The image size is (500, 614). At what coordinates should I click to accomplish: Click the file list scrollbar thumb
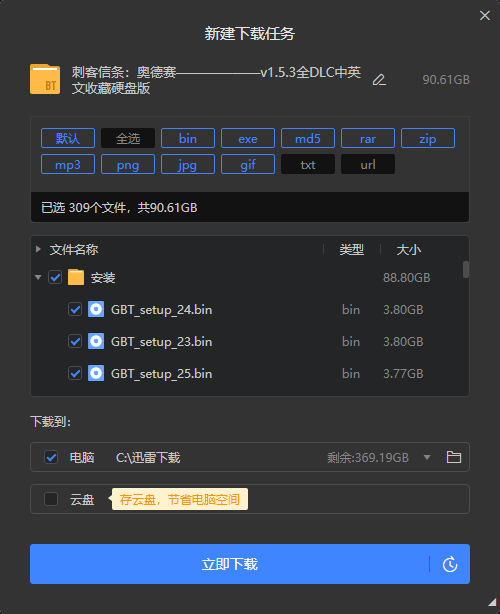pos(466,269)
